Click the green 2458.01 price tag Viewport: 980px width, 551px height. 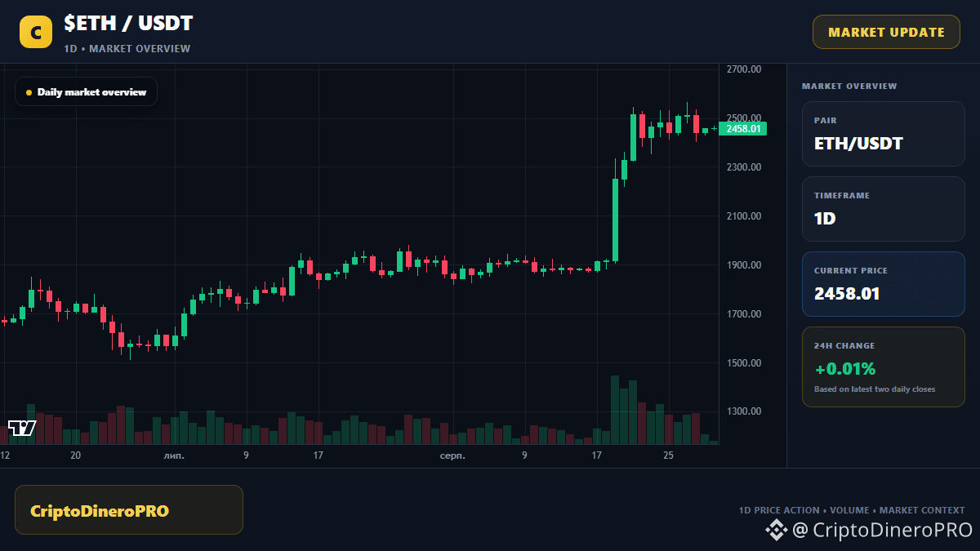pos(742,128)
